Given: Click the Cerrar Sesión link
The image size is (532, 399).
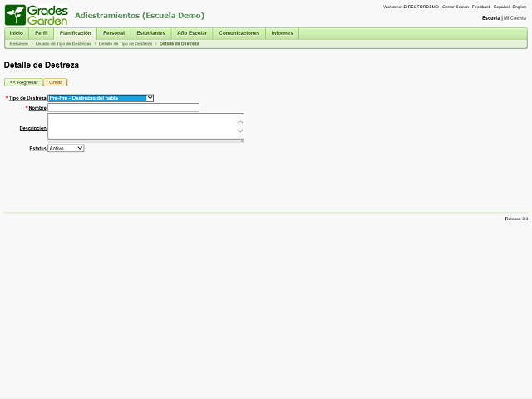Looking at the screenshot, I should [x=456, y=7].
